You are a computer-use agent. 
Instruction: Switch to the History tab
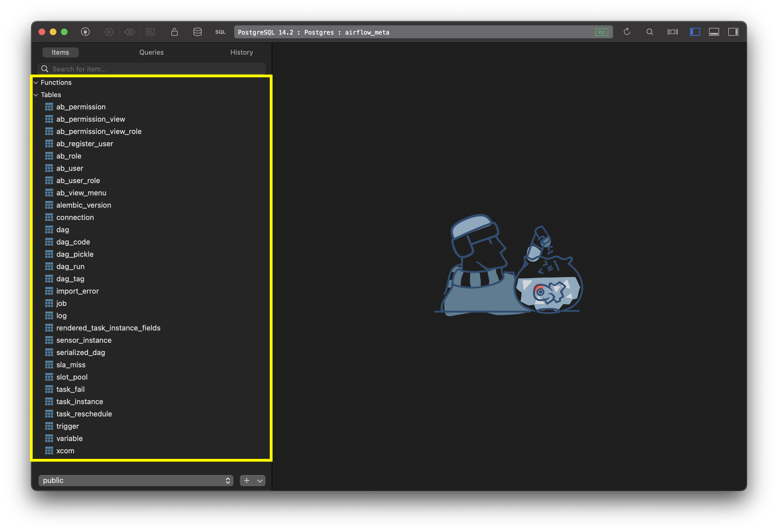click(241, 52)
